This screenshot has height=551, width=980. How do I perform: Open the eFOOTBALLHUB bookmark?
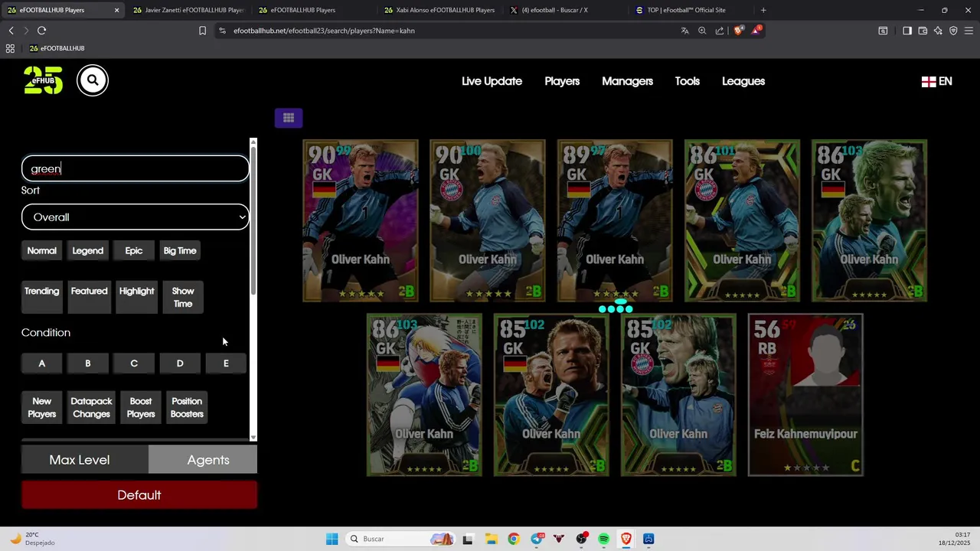click(x=57, y=48)
